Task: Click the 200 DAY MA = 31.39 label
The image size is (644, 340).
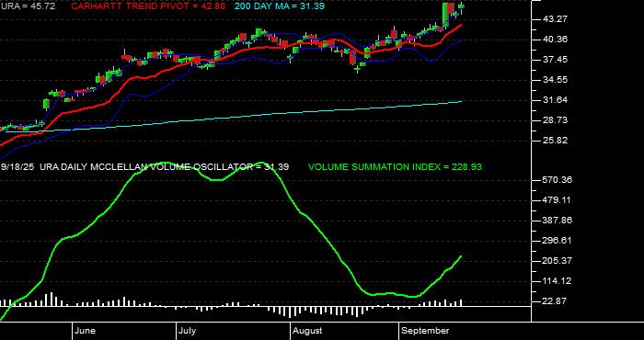Action: point(280,6)
